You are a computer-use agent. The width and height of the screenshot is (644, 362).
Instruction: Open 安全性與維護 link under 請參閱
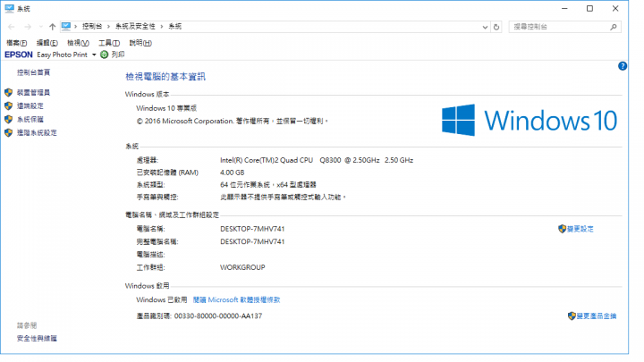click(37, 339)
